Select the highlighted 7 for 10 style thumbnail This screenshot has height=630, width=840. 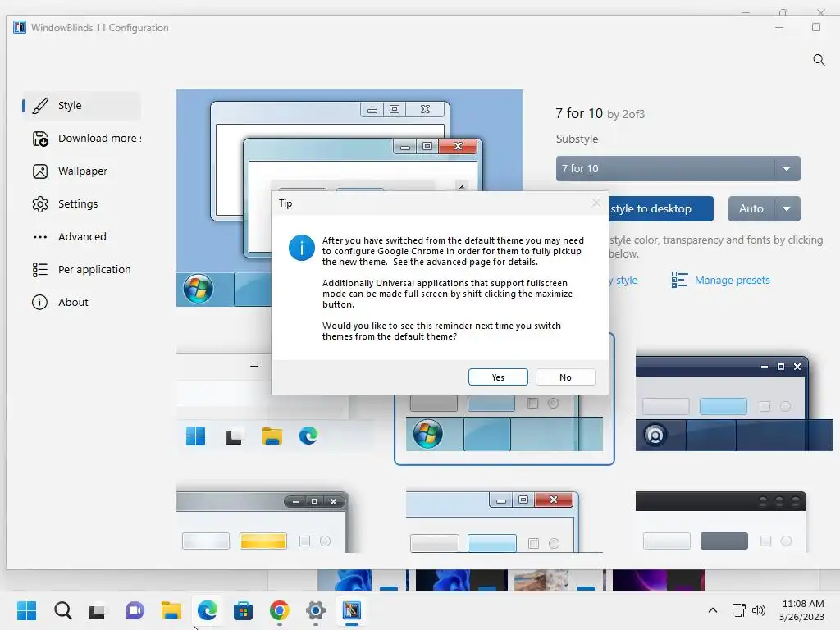click(504, 430)
